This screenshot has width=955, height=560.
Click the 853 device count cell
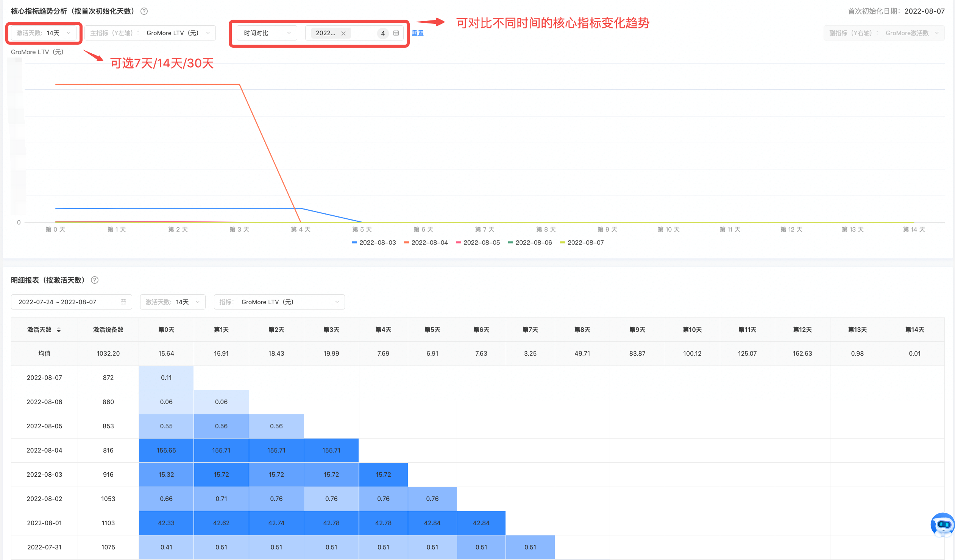pyautogui.click(x=108, y=426)
